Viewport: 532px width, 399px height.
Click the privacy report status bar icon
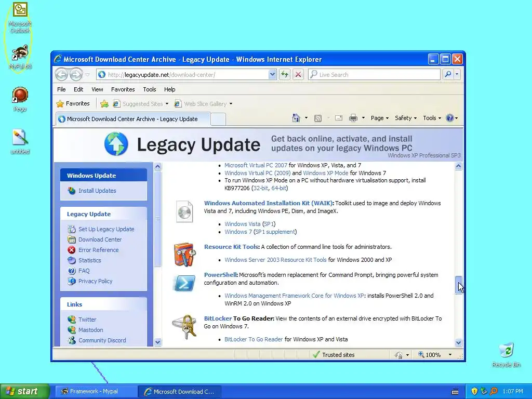pos(399,355)
